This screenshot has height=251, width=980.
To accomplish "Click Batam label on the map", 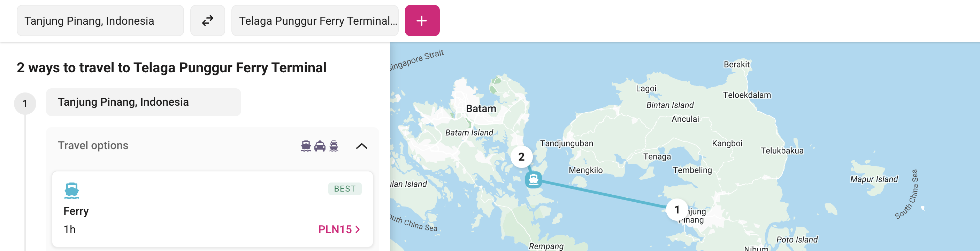I will click(x=481, y=108).
